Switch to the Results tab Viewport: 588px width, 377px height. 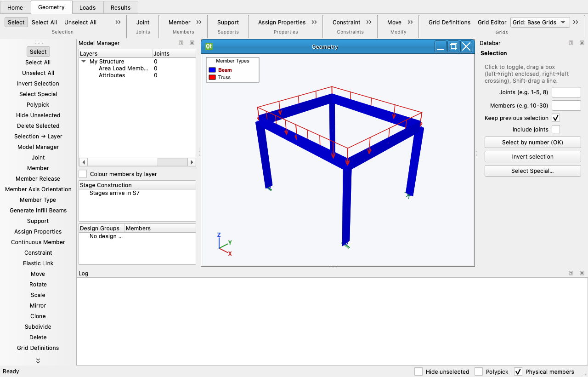[x=121, y=7]
